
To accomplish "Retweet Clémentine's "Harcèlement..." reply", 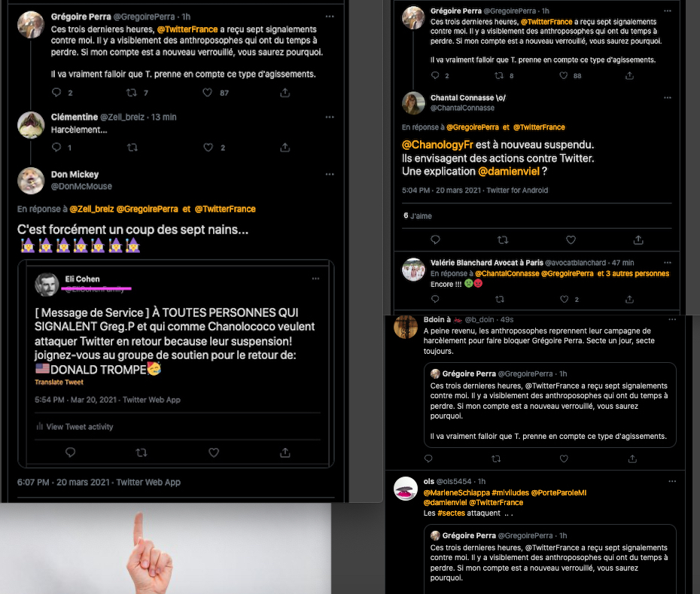I will coord(132,147).
